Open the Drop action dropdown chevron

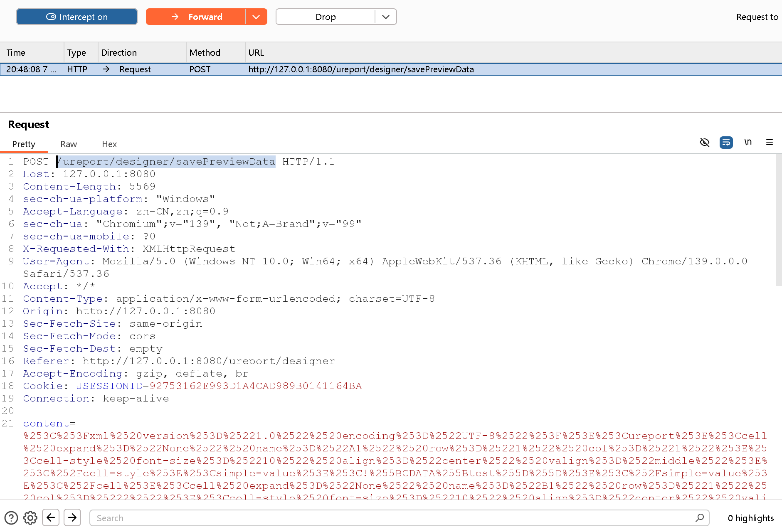point(385,17)
